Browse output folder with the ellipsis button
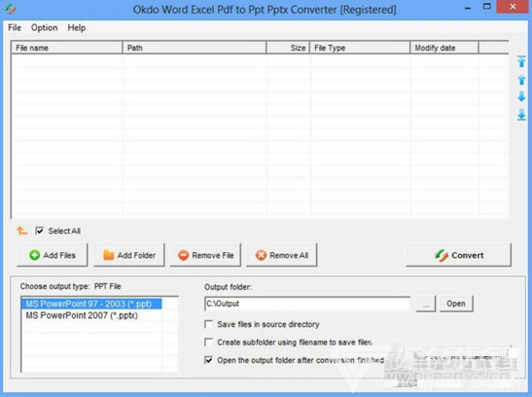Viewport: 532px width, 397px height. pos(426,304)
